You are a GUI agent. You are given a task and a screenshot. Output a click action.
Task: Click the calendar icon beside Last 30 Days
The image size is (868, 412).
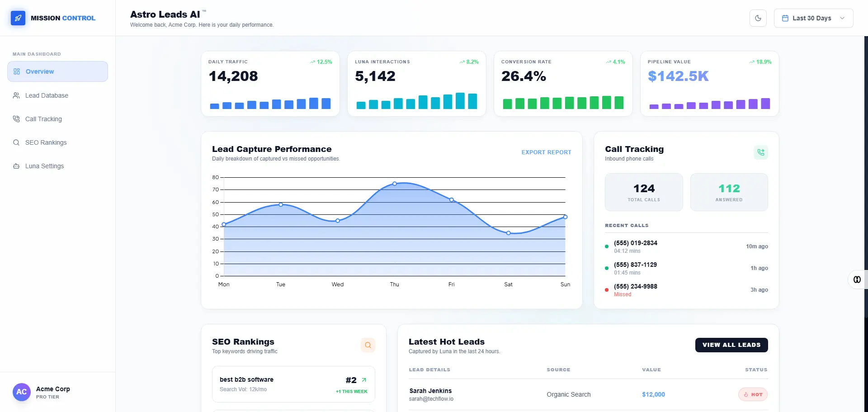pyautogui.click(x=786, y=18)
